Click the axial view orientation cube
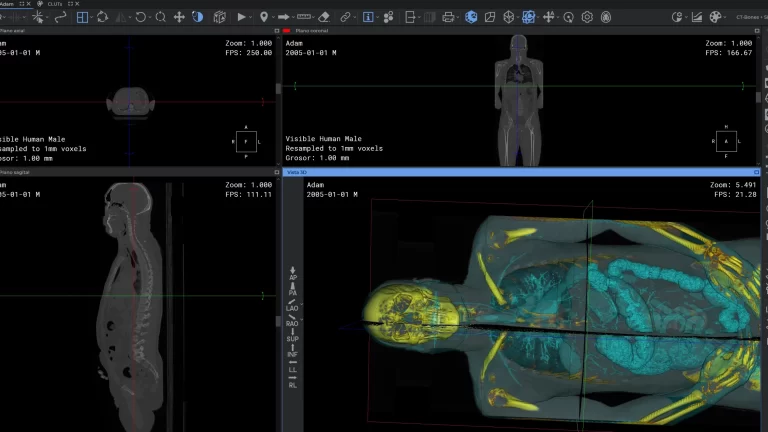Screen dimensions: 768x432 tap(246, 142)
